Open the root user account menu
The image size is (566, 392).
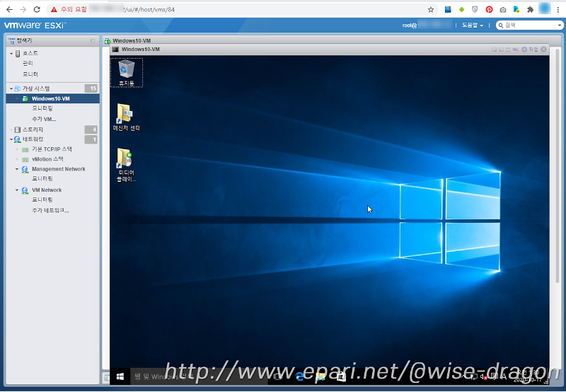pos(427,25)
